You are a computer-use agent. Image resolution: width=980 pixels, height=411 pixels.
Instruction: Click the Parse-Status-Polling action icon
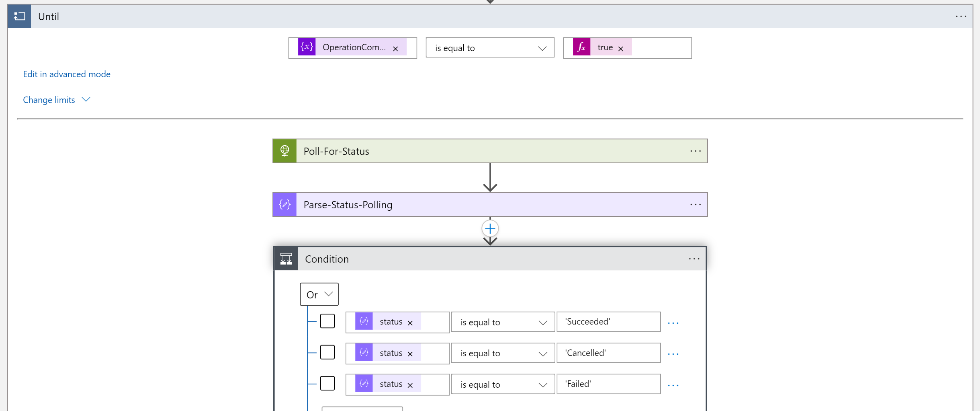[x=284, y=205]
